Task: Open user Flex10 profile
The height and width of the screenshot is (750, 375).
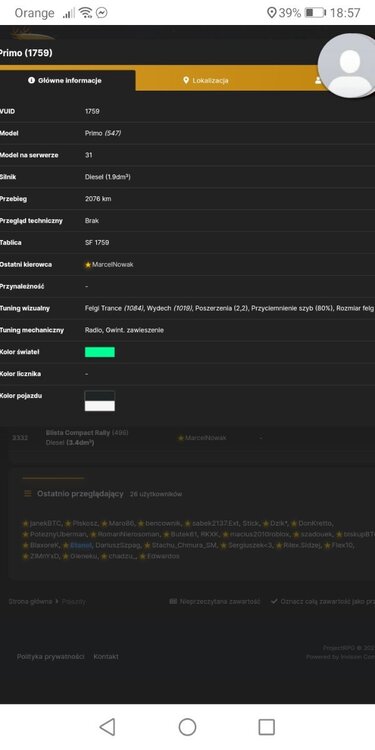Action: tap(342, 545)
